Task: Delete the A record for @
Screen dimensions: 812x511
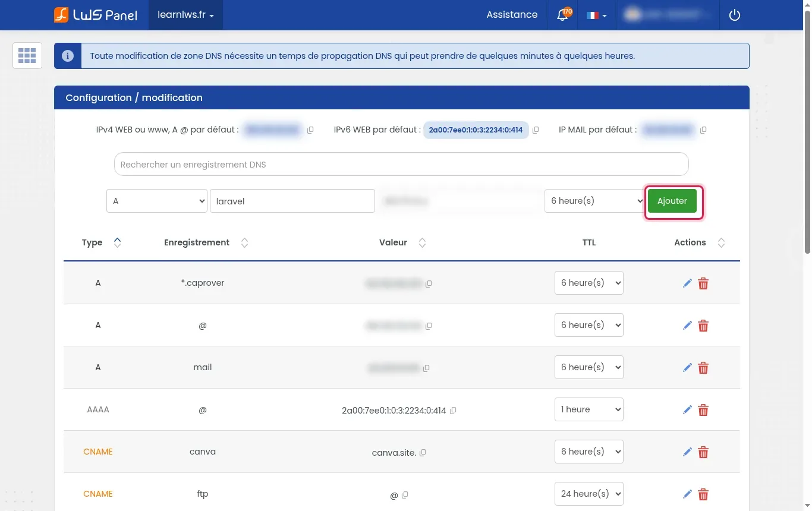Action: pos(703,326)
